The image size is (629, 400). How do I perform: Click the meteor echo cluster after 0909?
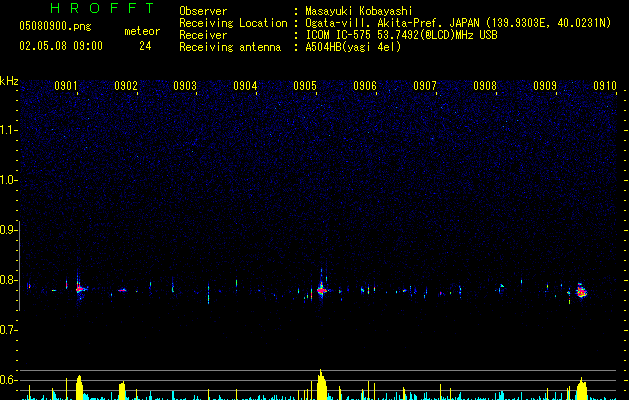coord(581,290)
